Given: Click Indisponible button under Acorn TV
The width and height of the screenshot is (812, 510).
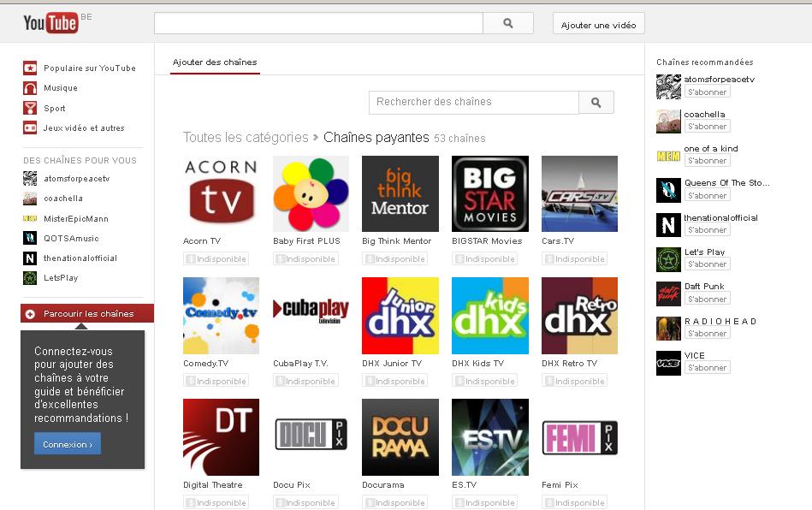Looking at the screenshot, I should (216, 259).
